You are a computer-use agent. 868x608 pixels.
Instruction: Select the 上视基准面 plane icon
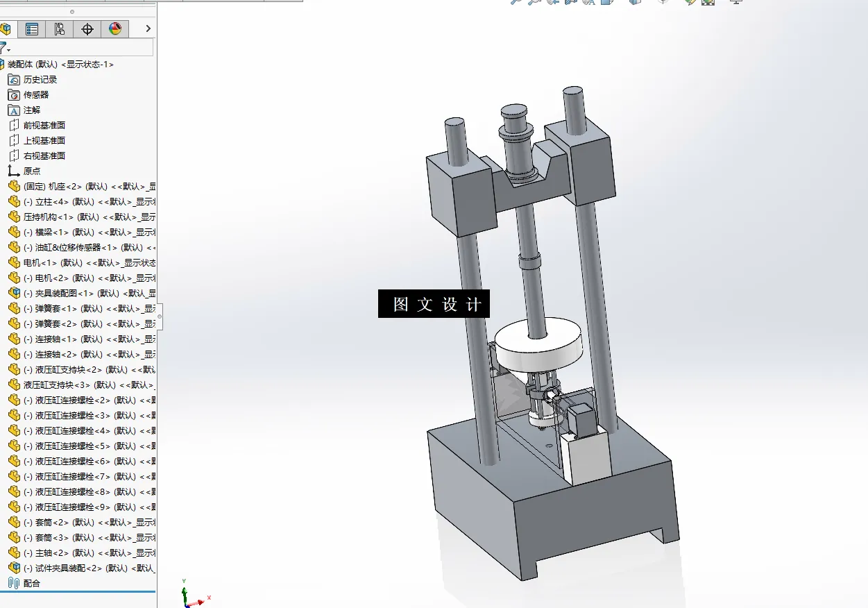point(14,141)
